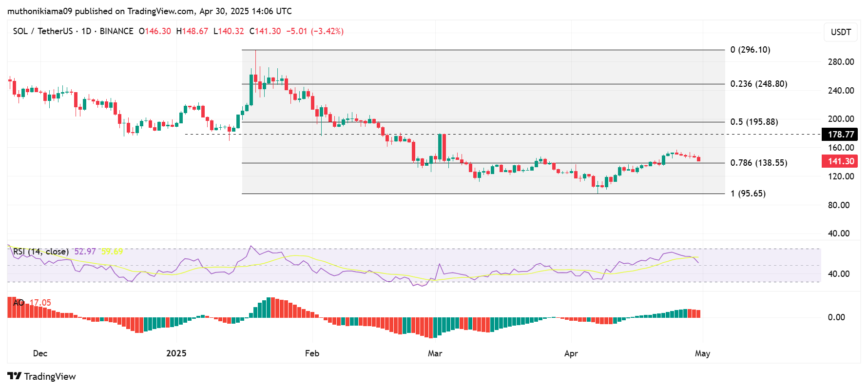Click the BINANCE exchange label in header
Image resolution: width=868 pixels, height=389 pixels.
coord(116,31)
